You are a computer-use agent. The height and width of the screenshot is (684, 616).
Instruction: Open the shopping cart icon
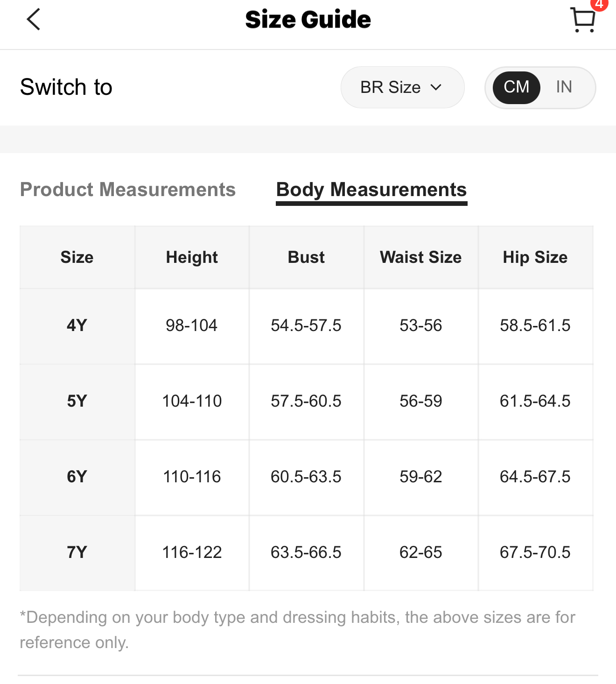[583, 20]
